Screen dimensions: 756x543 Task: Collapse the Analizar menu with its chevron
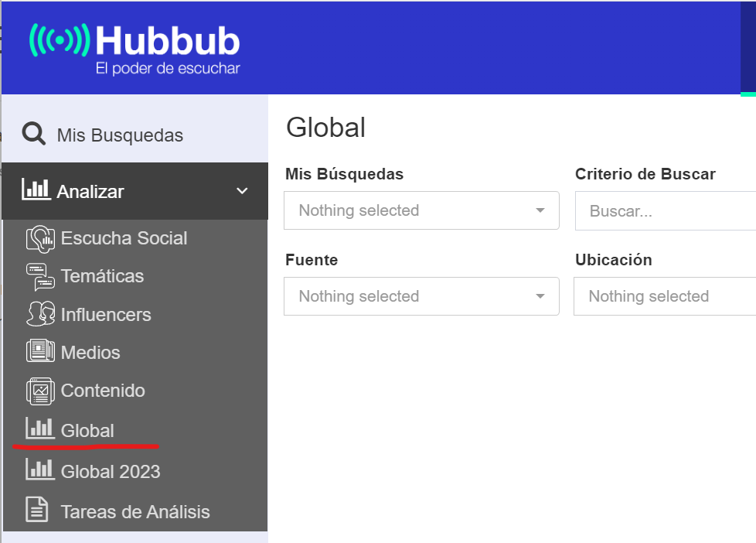tap(242, 191)
